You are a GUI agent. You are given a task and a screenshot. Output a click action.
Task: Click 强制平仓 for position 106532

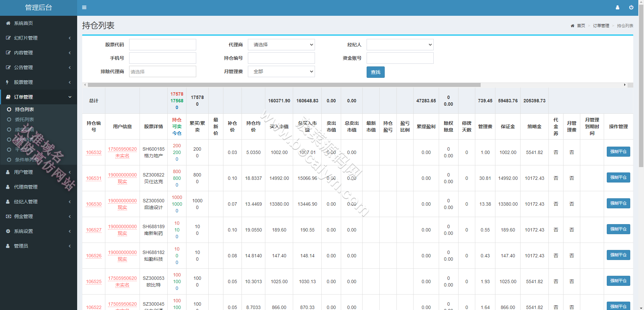[618, 152]
